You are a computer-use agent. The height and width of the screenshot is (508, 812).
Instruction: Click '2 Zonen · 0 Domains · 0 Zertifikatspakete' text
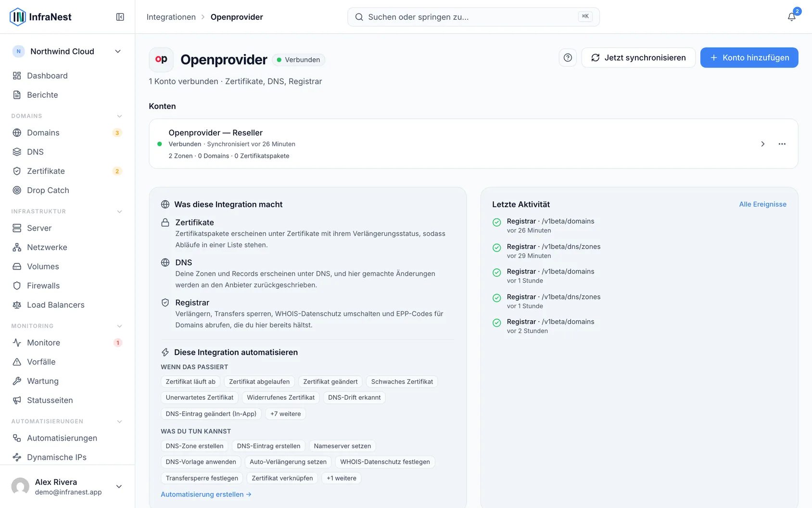[228, 156]
